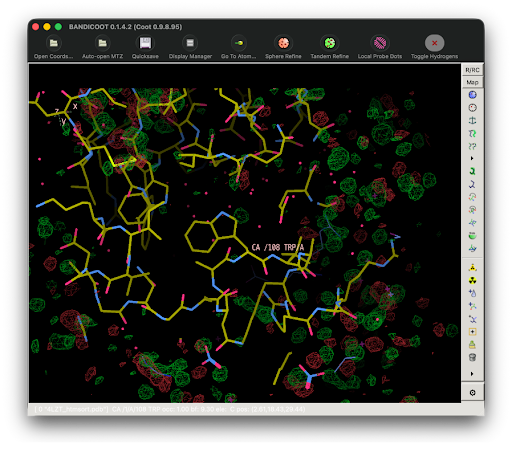Select Real Space Refine Zone blue sphere icon
The image size is (512, 452).
(x=472, y=95)
